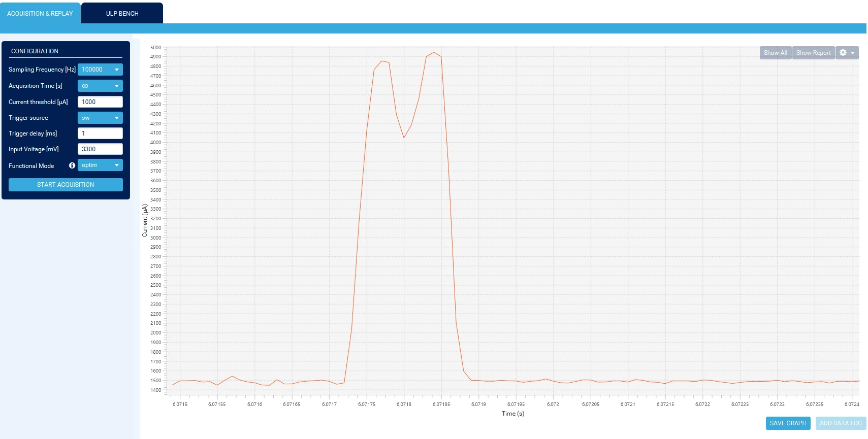Click the second current peak on graph
868x439 pixels.
[x=433, y=52]
